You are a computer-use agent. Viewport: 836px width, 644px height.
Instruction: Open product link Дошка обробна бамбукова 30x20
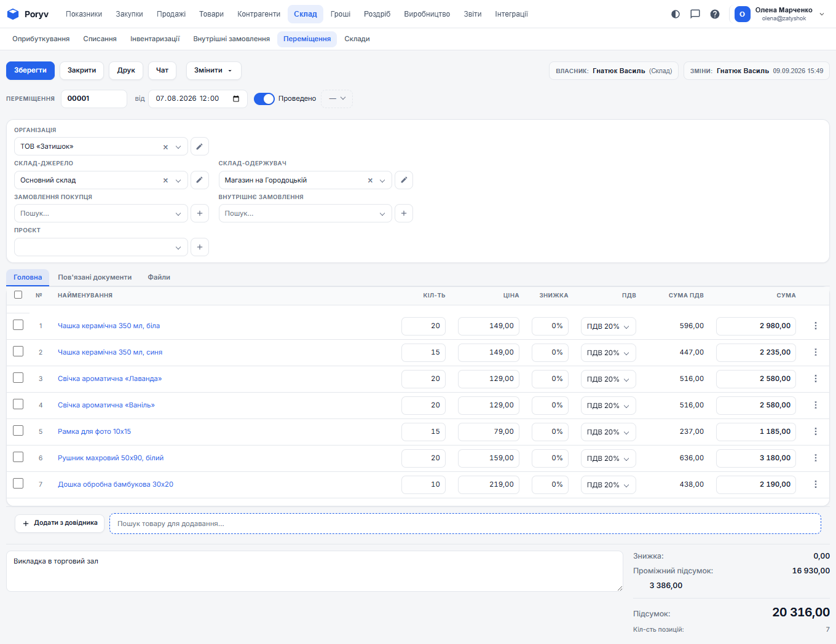tap(116, 484)
